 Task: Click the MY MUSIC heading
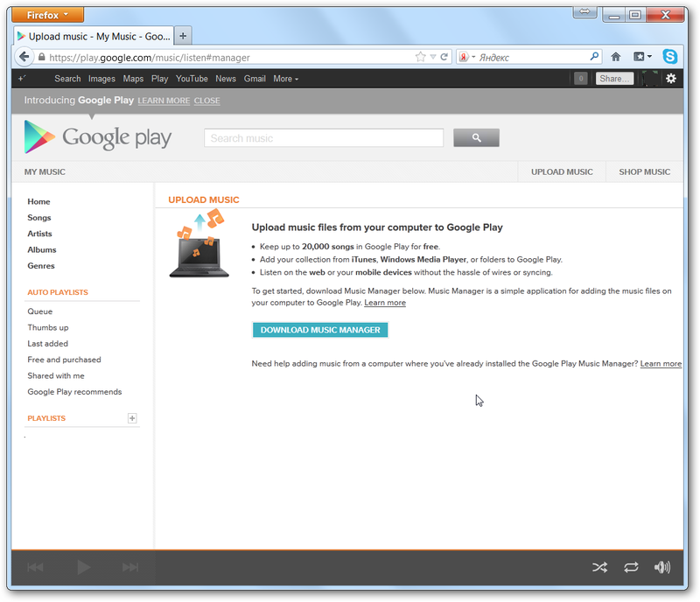(x=45, y=171)
